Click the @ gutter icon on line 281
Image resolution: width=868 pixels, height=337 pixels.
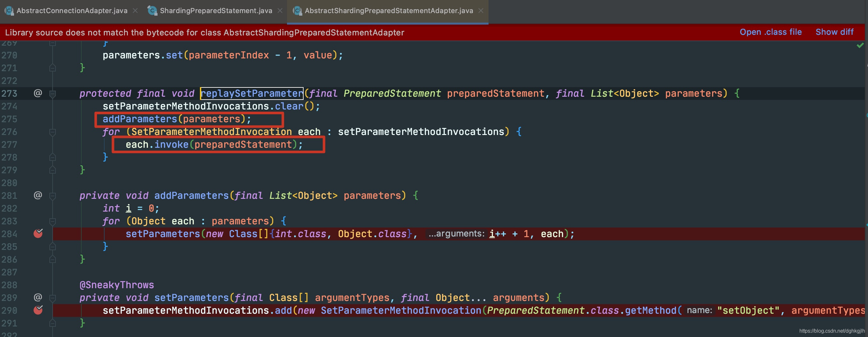click(x=38, y=195)
